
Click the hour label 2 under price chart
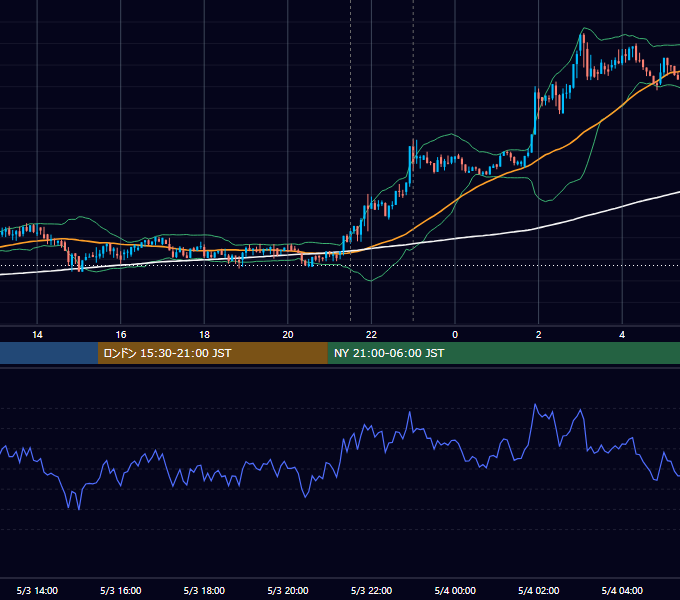(538, 335)
